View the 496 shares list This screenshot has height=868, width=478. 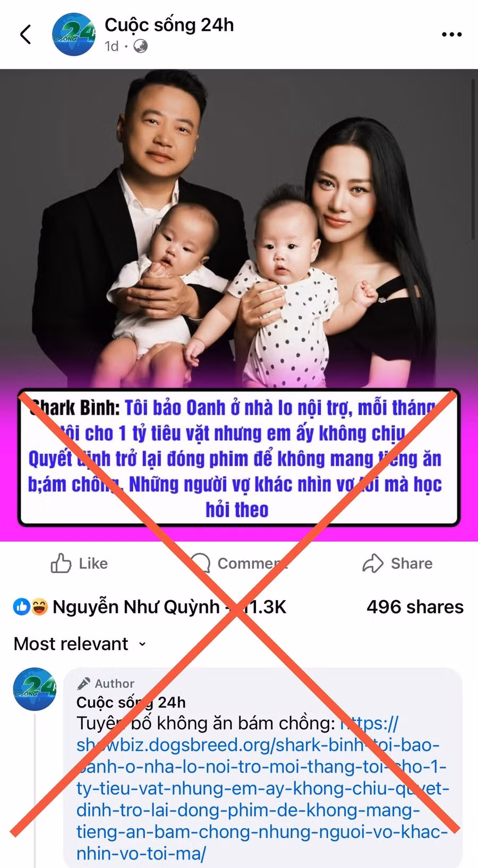415,607
